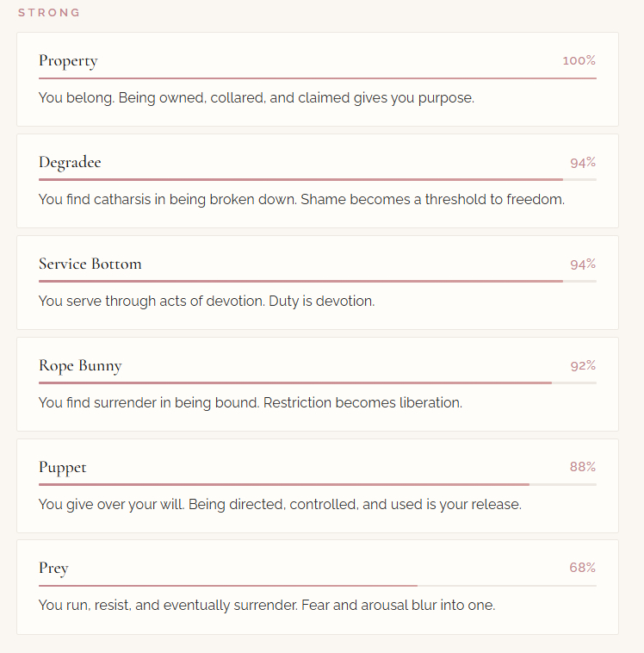Click the 68% score for Prey
This screenshot has width=644, height=653.
pyautogui.click(x=582, y=569)
